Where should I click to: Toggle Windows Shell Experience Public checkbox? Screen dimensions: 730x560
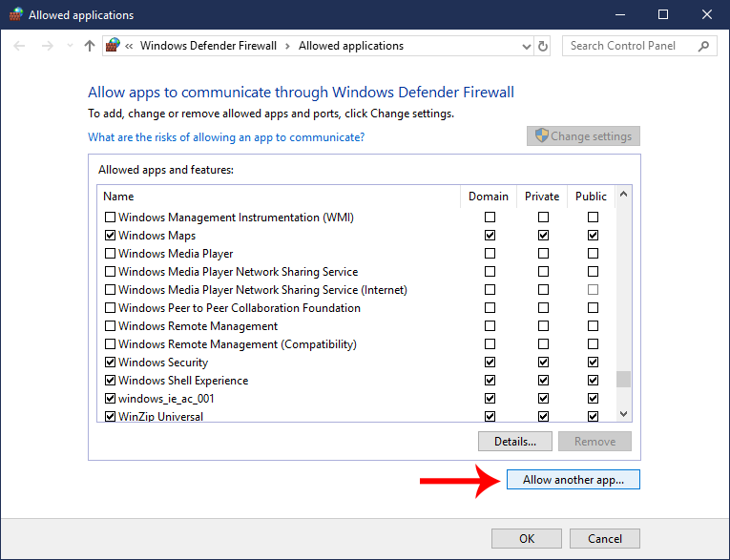click(593, 380)
